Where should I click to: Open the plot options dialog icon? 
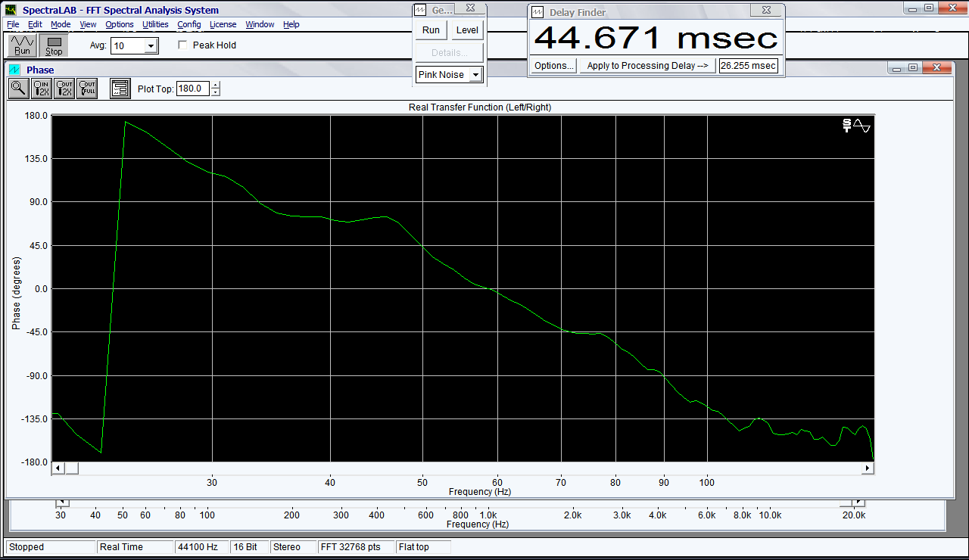coord(120,89)
